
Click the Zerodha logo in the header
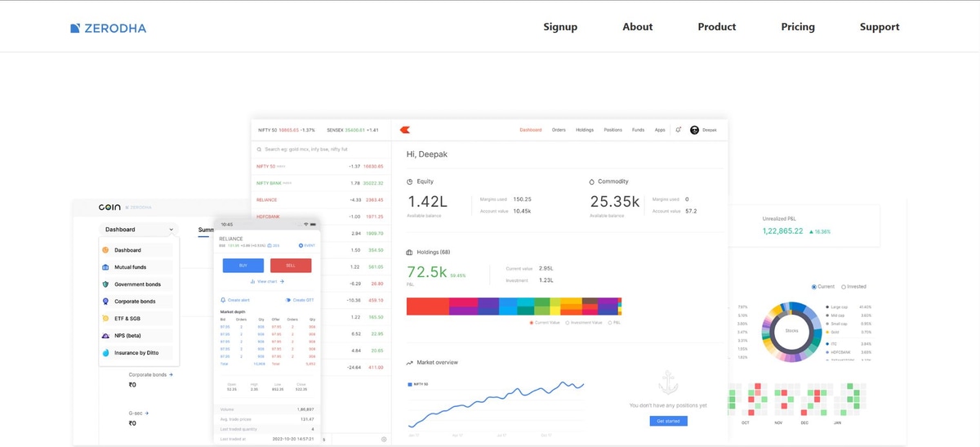108,28
